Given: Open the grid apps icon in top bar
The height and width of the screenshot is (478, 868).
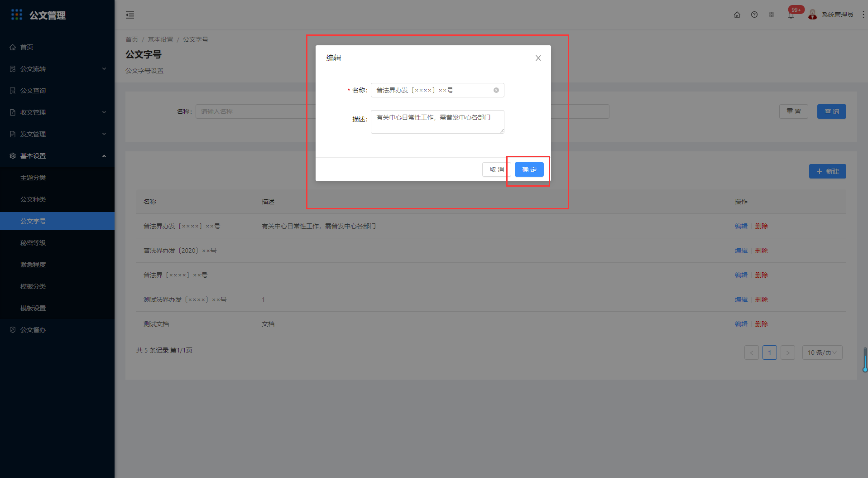Looking at the screenshot, I should pos(772,14).
